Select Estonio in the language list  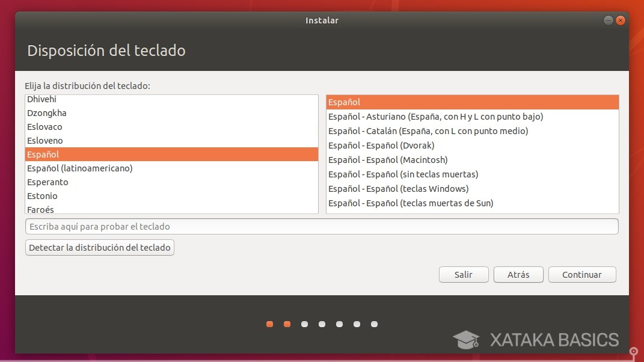pos(171,196)
